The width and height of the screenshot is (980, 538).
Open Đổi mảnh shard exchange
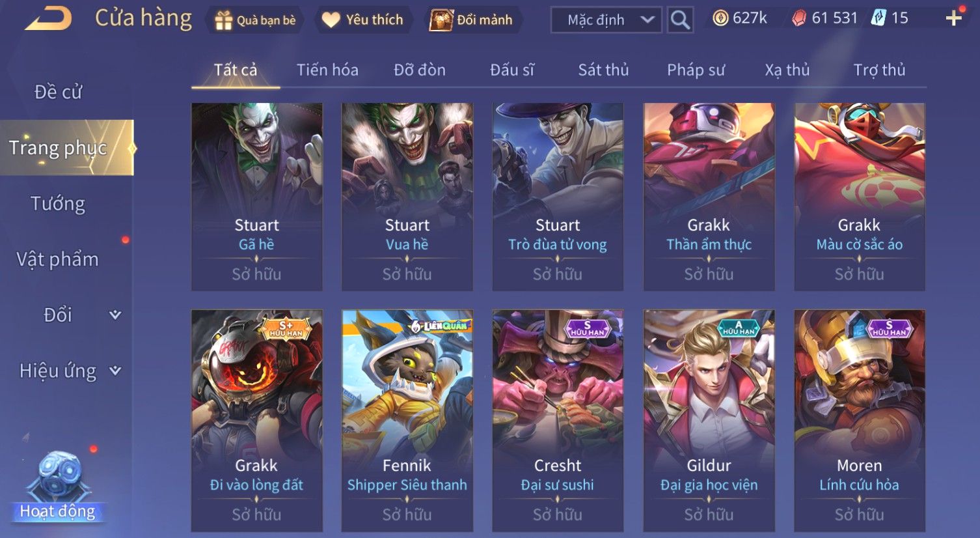pos(472,20)
